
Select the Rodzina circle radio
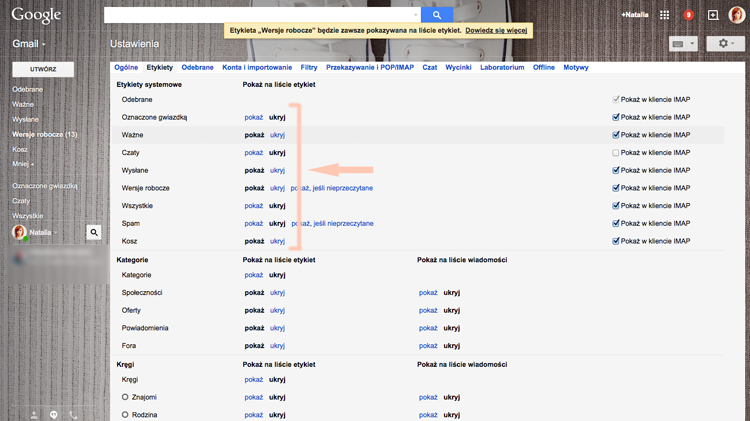pyautogui.click(x=125, y=415)
